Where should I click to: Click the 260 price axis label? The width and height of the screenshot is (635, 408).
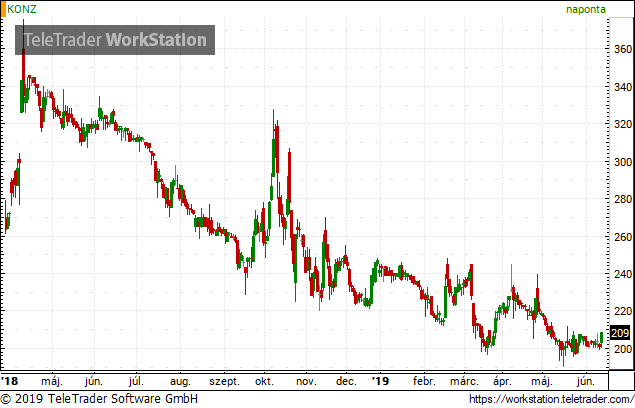pyautogui.click(x=623, y=237)
